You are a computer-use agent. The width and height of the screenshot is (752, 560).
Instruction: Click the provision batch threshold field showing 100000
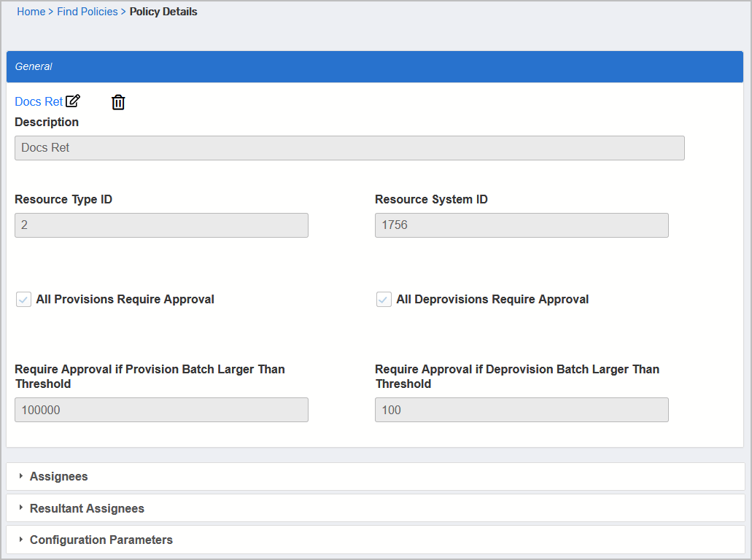[161, 410]
